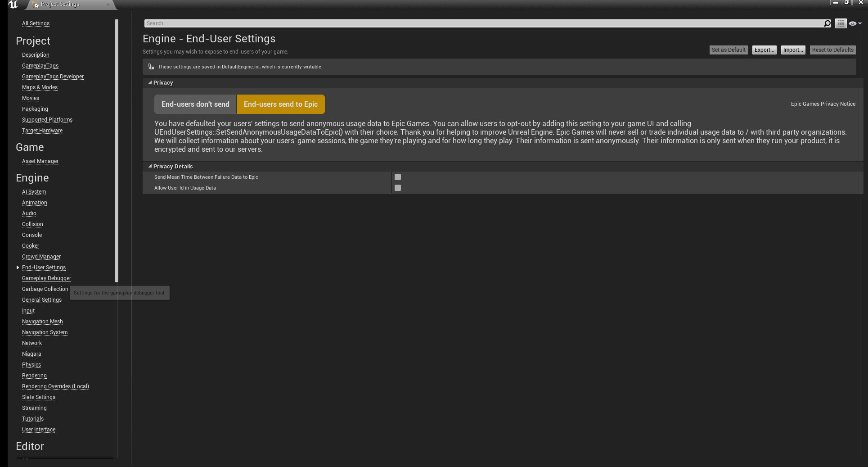This screenshot has height=467, width=868.
Task: Open Crowd Manager settings
Action: pos(41,257)
